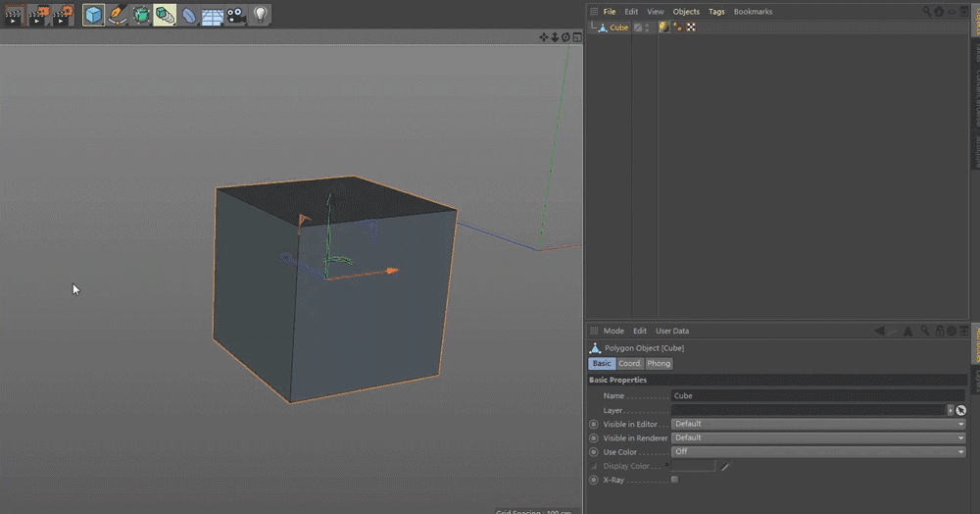The width and height of the screenshot is (980, 514).
Task: Click the viewport zoom camera icon
Action: click(x=555, y=37)
